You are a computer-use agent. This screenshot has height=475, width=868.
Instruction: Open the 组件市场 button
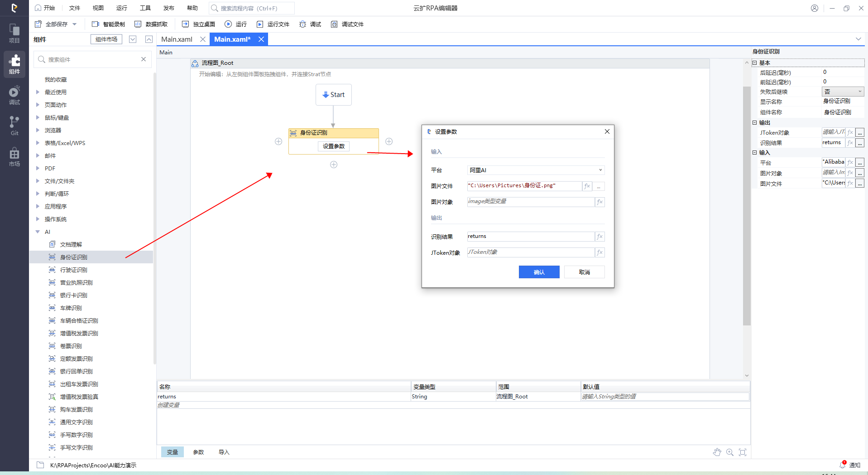tap(106, 39)
